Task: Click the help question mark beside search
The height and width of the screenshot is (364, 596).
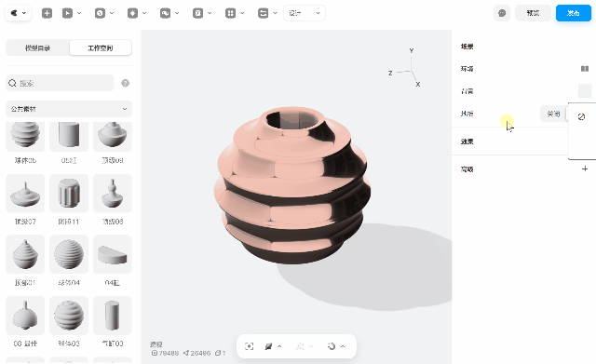Action: click(x=125, y=83)
